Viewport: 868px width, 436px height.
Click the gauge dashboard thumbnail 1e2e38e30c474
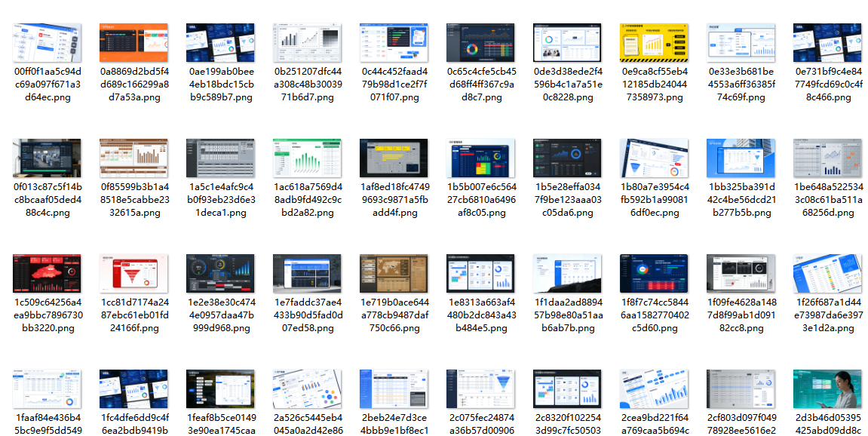click(x=220, y=273)
